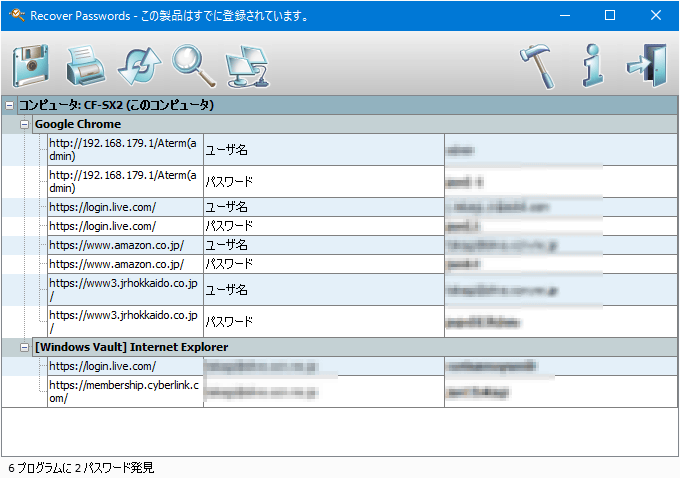
Task: Click ユーザ名 cell beside Chrome login.live.com
Action: [324, 207]
